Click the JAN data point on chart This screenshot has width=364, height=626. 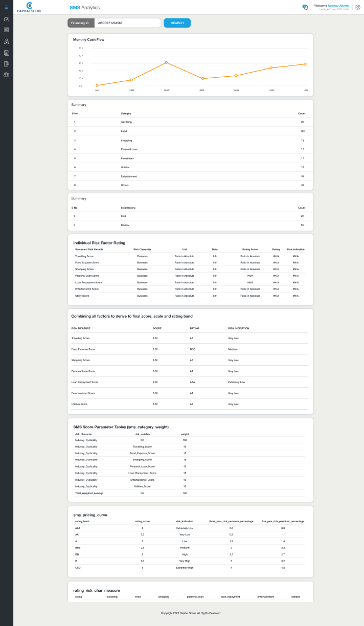pyautogui.click(x=97, y=85)
